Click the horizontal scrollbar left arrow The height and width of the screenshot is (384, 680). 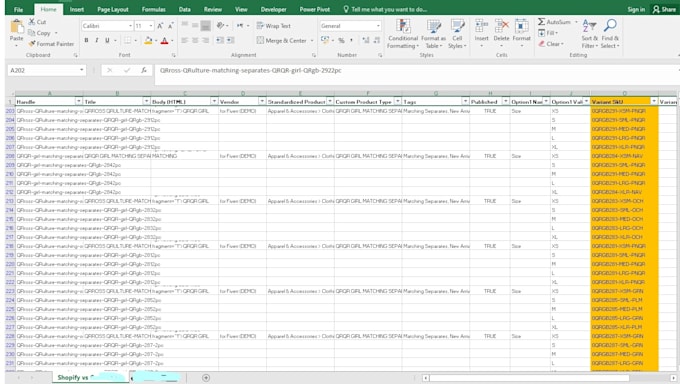426,378
